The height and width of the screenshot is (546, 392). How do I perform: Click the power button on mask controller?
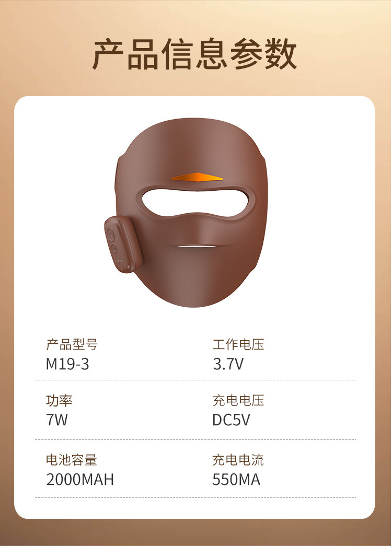coord(111,235)
